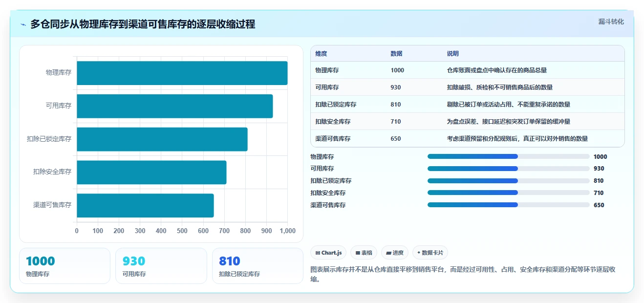The height and width of the screenshot is (303, 644).
Task: Click the 扣除安全库存 cell in the table
Action: pyautogui.click(x=333, y=122)
